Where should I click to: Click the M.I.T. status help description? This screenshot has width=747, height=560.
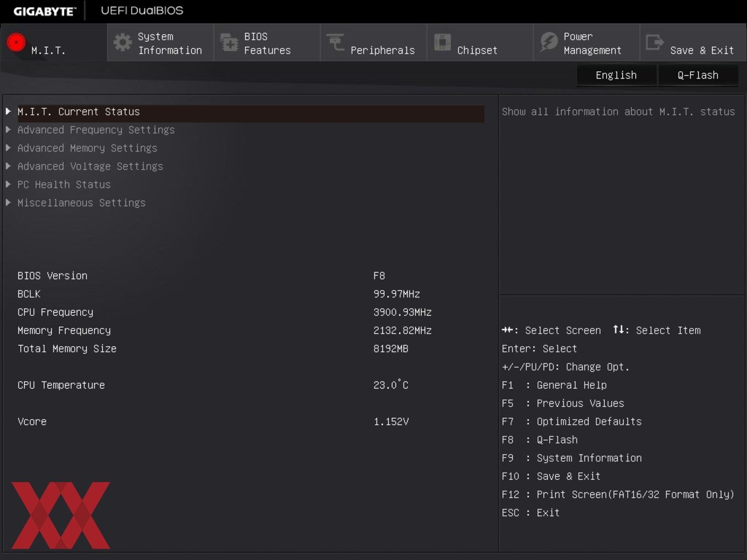pyautogui.click(x=618, y=111)
